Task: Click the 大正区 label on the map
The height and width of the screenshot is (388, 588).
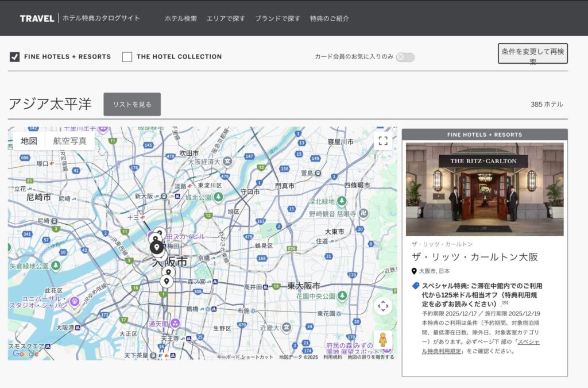Action: (x=128, y=333)
